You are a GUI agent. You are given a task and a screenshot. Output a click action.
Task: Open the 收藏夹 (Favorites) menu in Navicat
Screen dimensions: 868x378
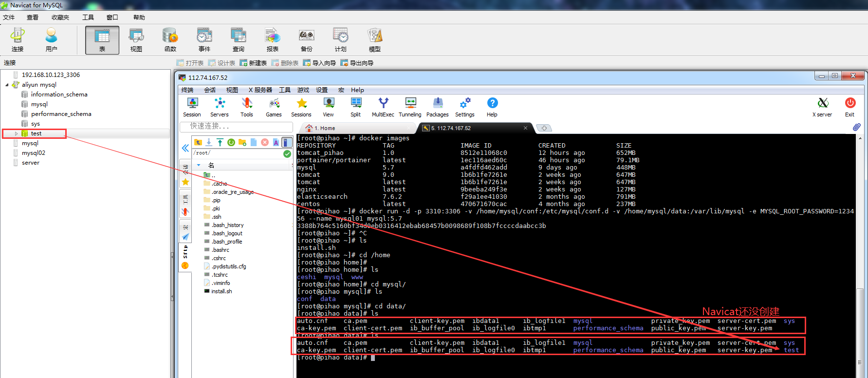60,18
